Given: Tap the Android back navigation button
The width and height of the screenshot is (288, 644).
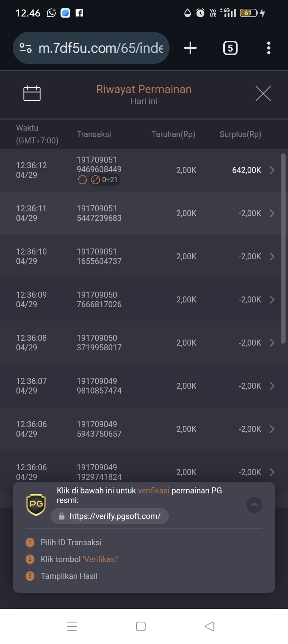Looking at the screenshot, I should (210, 626).
